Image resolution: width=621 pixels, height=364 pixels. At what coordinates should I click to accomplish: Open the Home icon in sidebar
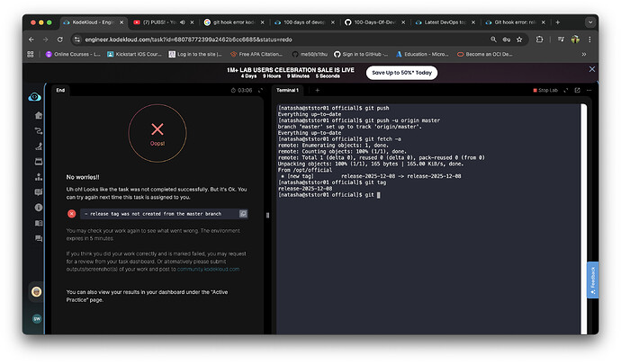point(39,116)
